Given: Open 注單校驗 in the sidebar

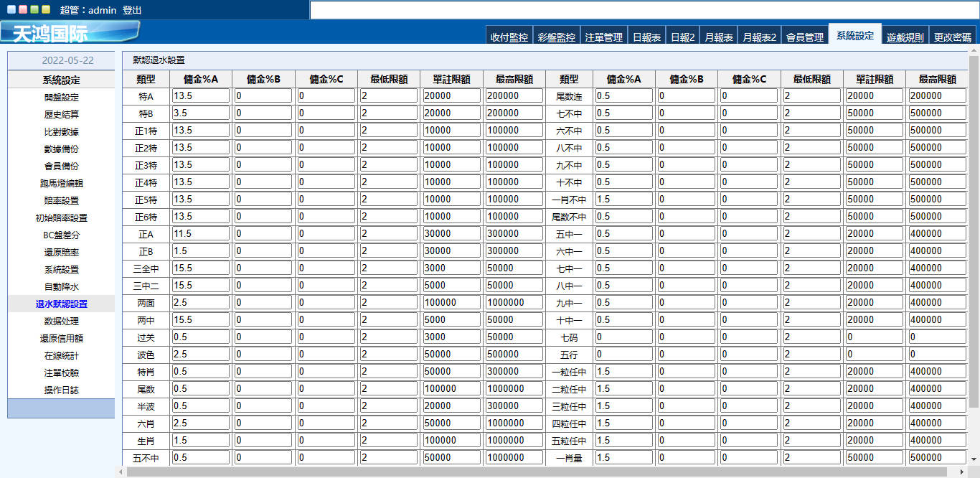Looking at the screenshot, I should pyautogui.click(x=61, y=373).
